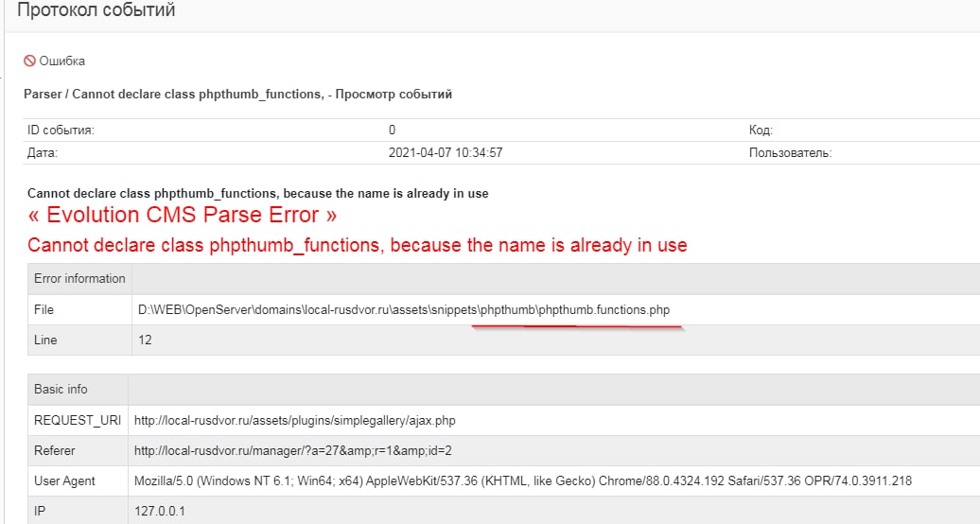Click the 'Referer' row label
980x524 pixels.
54,450
